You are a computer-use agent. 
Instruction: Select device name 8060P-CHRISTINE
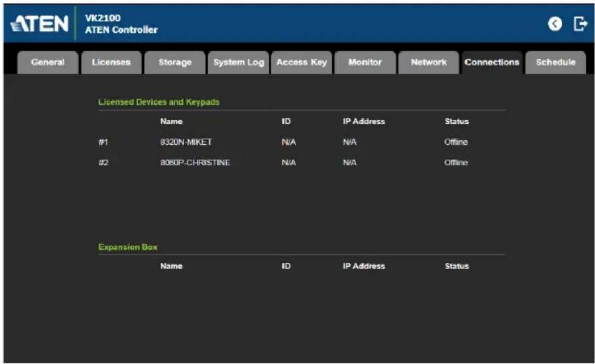[x=195, y=163]
